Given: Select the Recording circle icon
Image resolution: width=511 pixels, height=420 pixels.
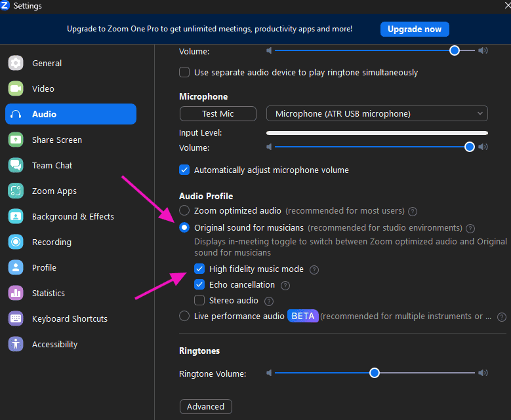Looking at the screenshot, I should tap(16, 242).
